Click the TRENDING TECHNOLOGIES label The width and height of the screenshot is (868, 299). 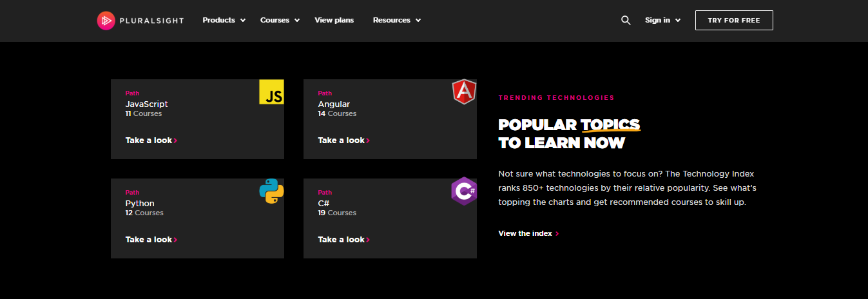(556, 98)
